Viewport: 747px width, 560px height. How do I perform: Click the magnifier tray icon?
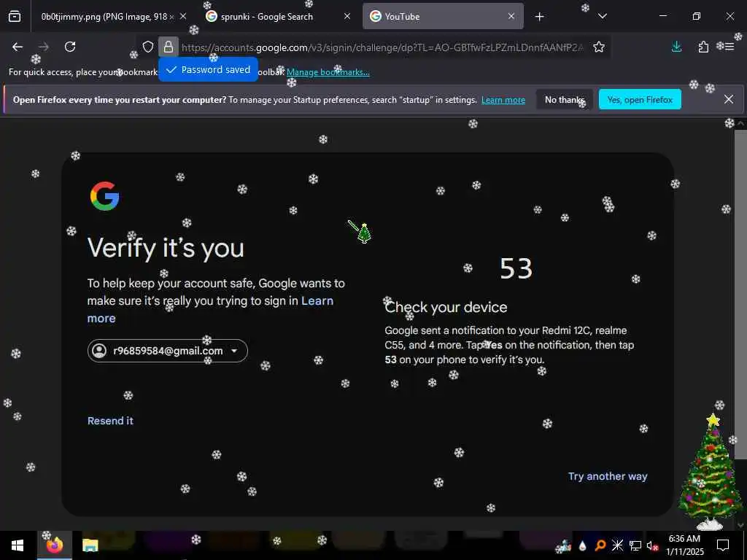coord(600,545)
